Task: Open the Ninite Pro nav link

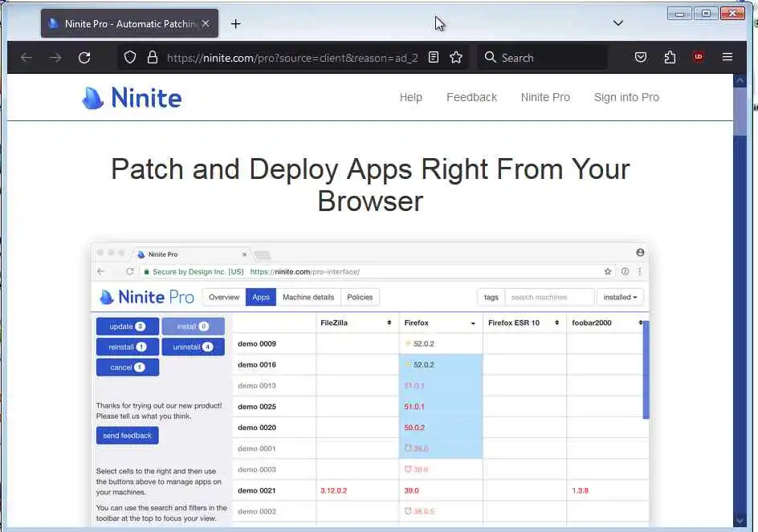Action: pyautogui.click(x=545, y=98)
